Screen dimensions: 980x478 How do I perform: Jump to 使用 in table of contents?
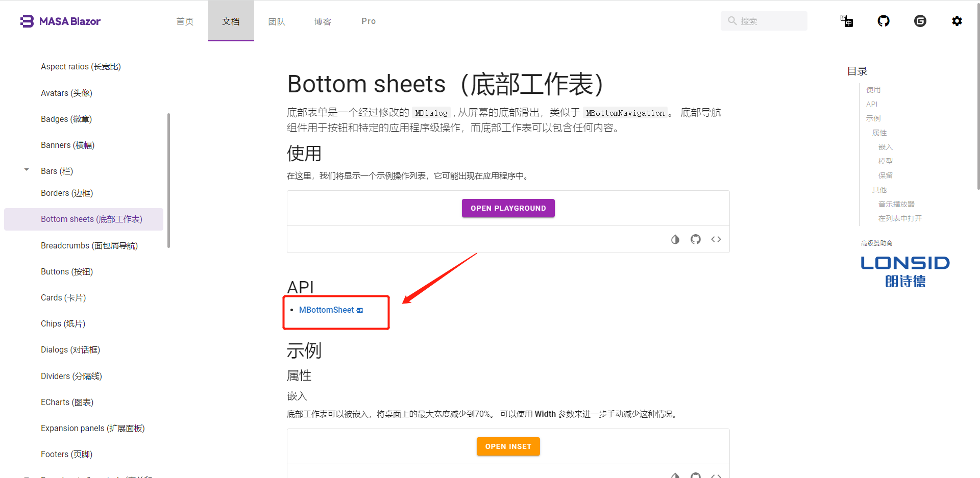click(873, 90)
